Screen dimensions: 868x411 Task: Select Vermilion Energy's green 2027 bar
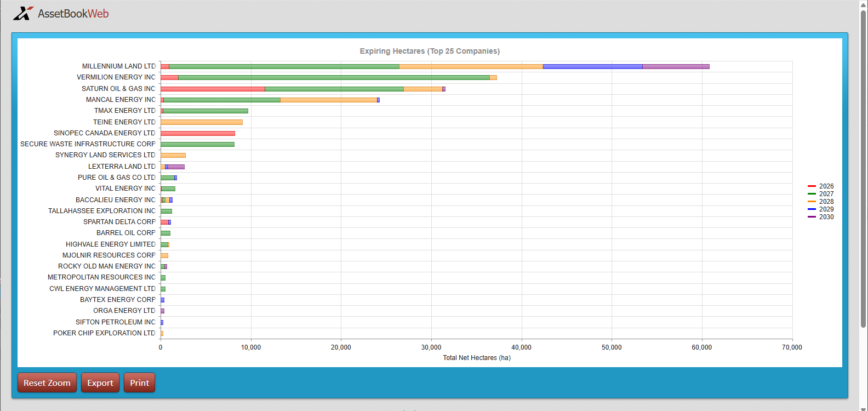click(x=334, y=78)
